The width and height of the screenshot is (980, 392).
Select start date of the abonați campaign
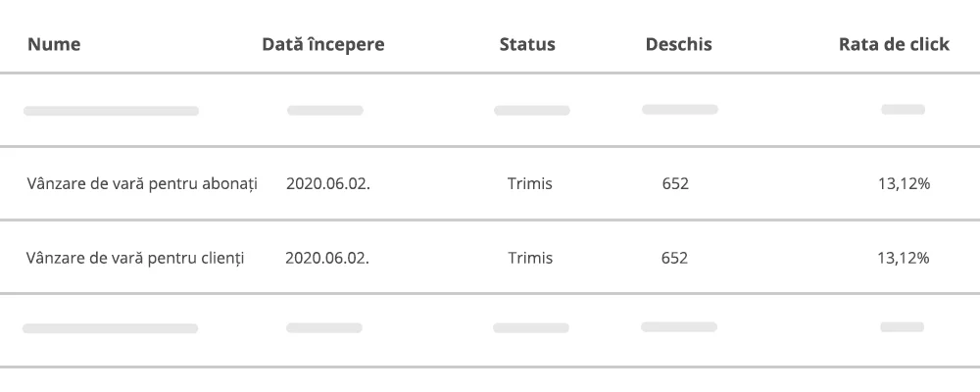328,184
